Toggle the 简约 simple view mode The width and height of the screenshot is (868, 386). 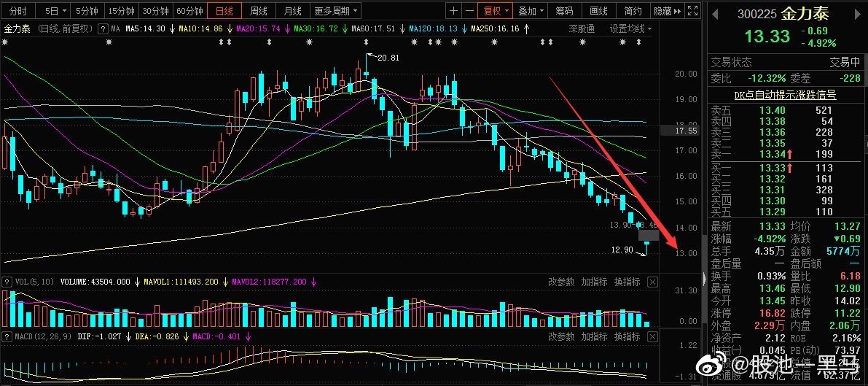(x=633, y=11)
